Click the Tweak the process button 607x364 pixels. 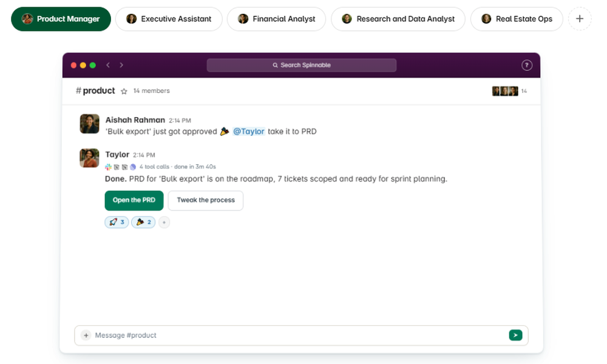click(x=206, y=200)
